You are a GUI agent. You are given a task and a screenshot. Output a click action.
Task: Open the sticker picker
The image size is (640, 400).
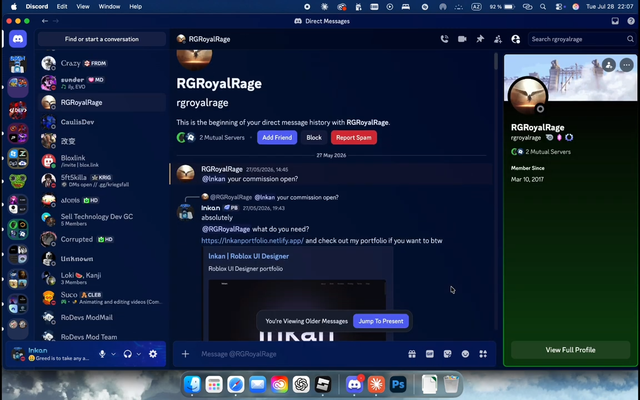click(x=447, y=354)
